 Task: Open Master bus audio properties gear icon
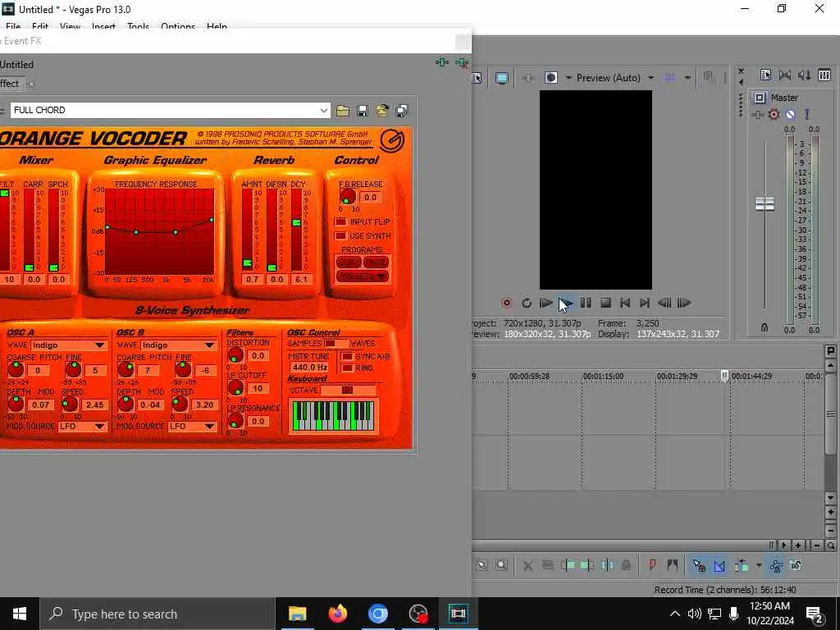point(774,114)
